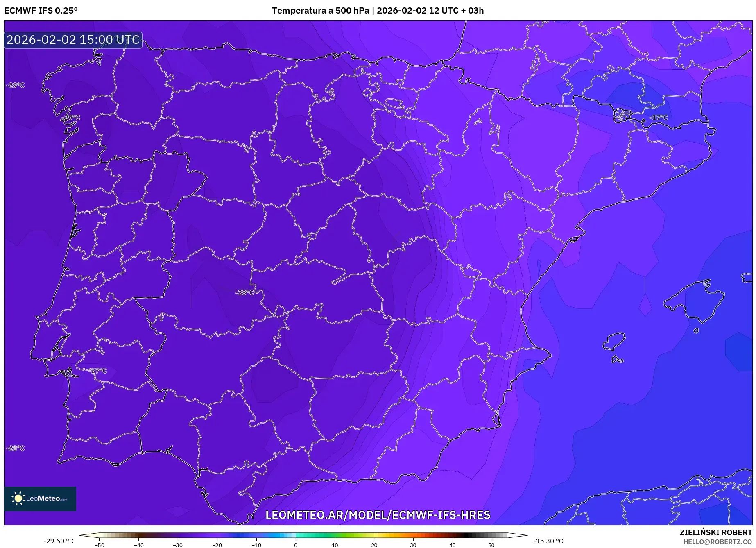Screen dimensions: 756x548
Task: Toggle the minimum value -29.60 °C readout
Action: tap(58, 540)
